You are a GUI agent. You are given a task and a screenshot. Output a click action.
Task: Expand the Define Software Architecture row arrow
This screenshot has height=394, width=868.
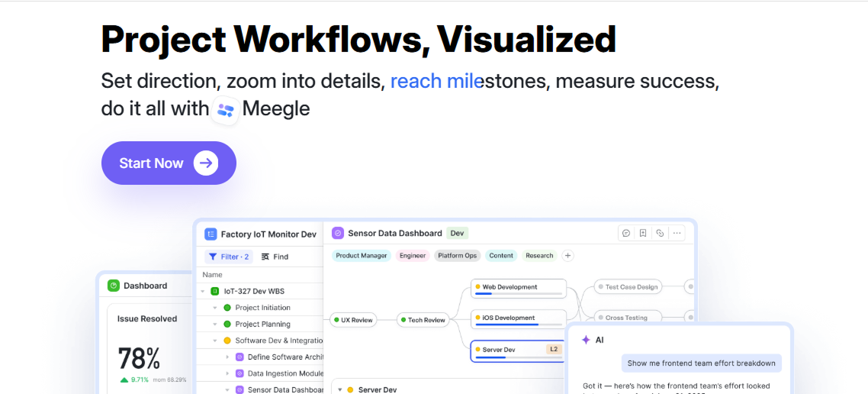[x=227, y=357]
